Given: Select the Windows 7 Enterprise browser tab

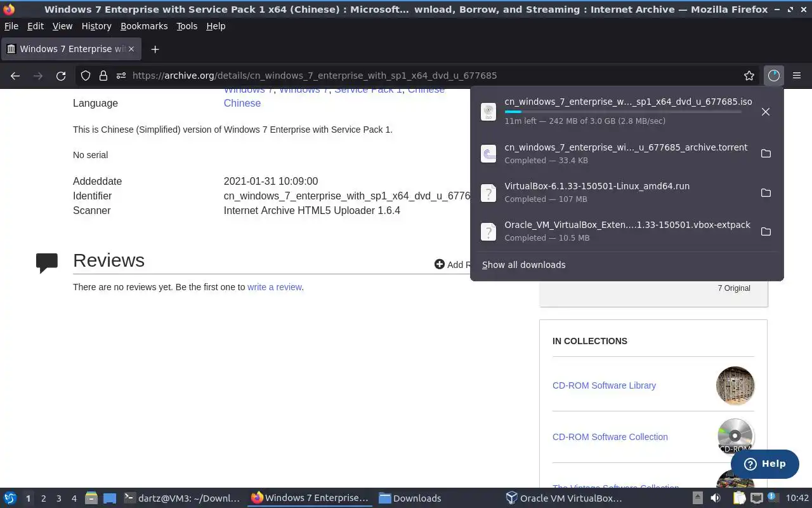Looking at the screenshot, I should [x=70, y=49].
